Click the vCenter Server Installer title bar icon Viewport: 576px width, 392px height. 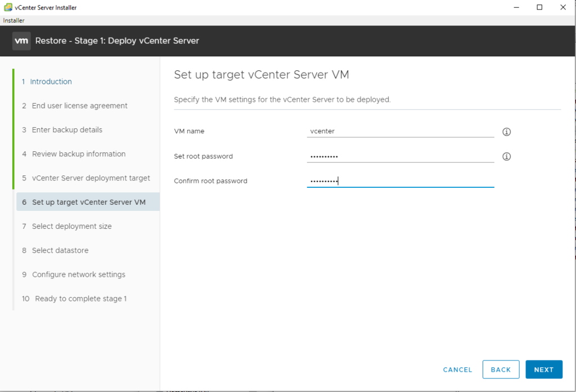pos(8,7)
